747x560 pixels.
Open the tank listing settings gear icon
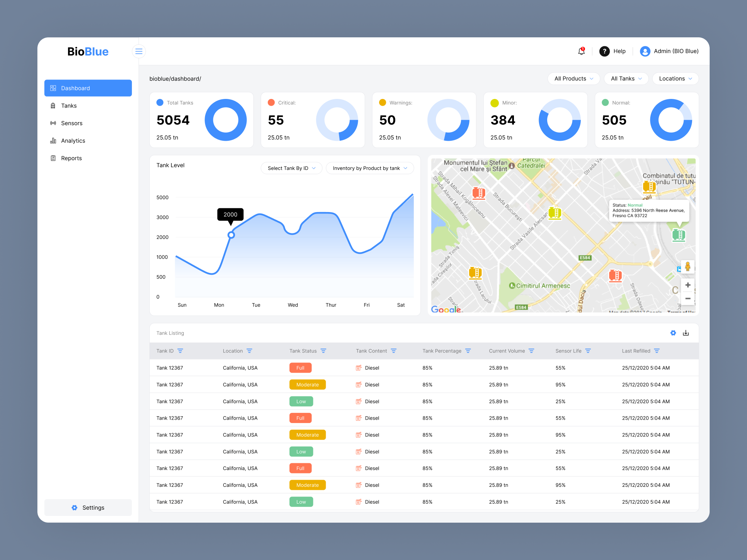673,333
